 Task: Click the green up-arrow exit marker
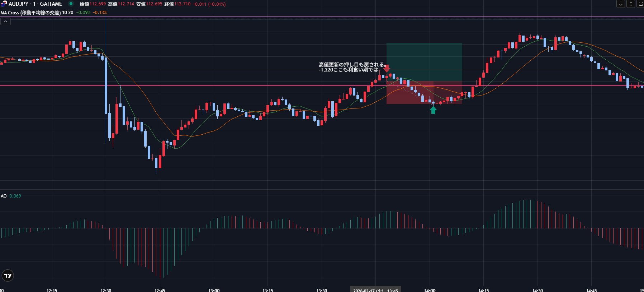[433, 110]
